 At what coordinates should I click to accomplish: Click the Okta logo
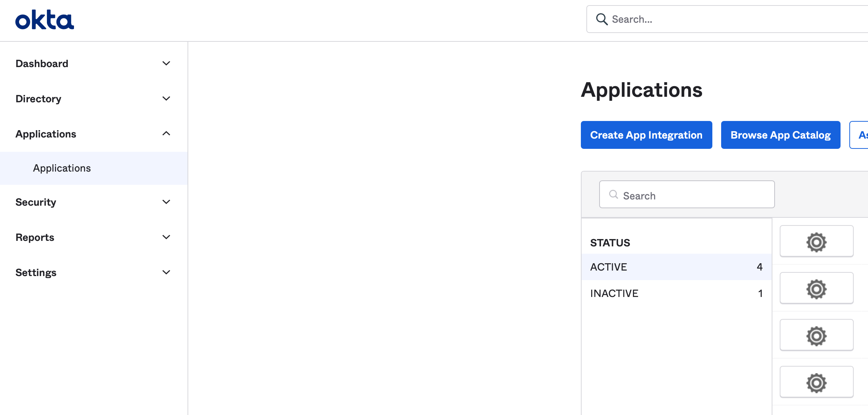45,20
